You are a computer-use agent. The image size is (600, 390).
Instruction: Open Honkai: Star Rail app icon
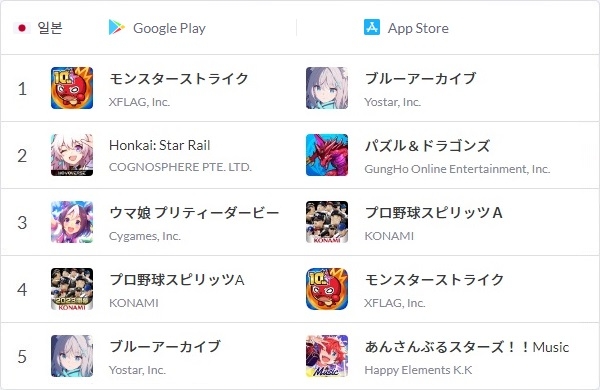tap(72, 155)
